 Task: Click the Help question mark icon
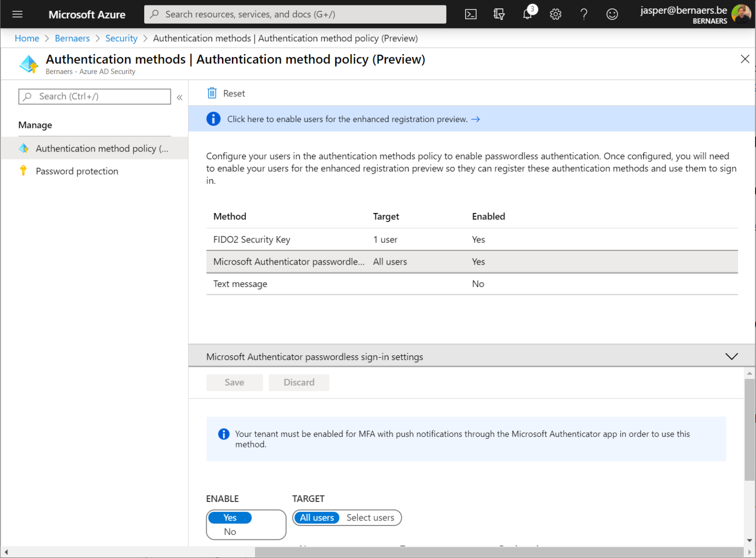[x=584, y=14]
